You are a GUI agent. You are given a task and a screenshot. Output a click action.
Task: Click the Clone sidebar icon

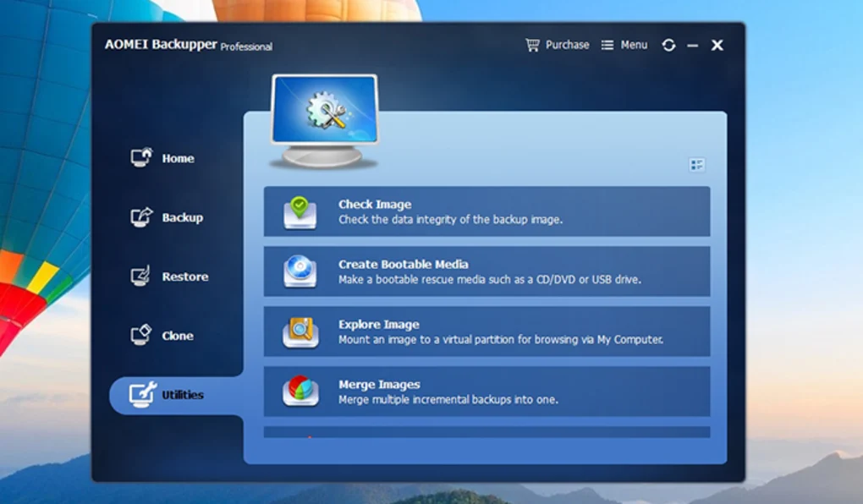[141, 336]
